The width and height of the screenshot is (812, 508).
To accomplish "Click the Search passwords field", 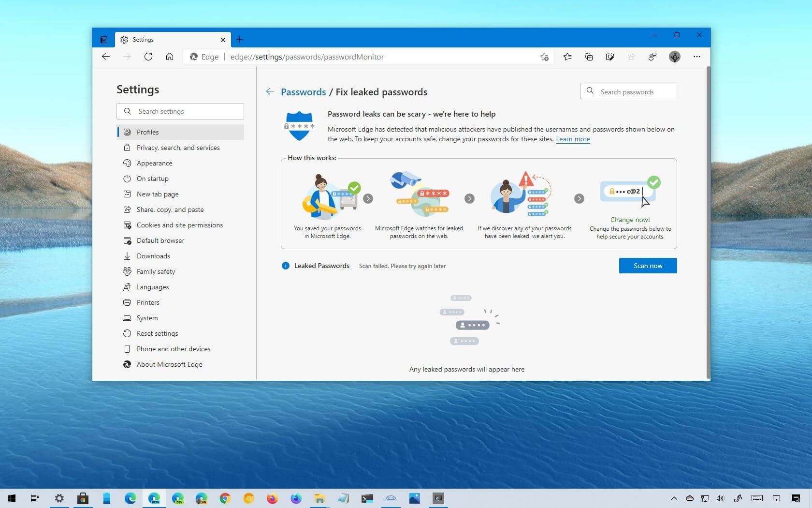I will click(629, 91).
